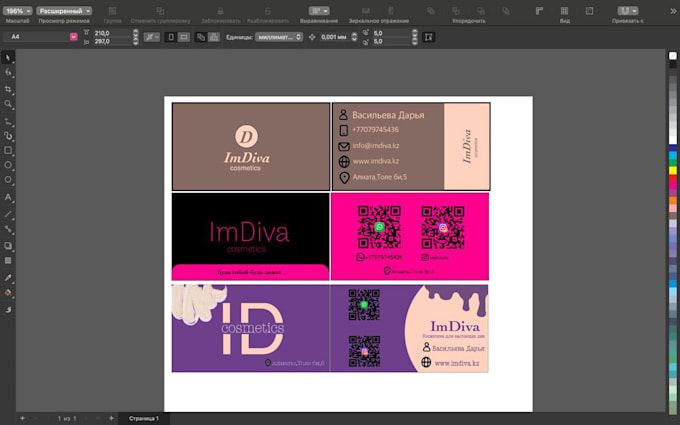Select the Artistic Media tool

click(x=8, y=136)
